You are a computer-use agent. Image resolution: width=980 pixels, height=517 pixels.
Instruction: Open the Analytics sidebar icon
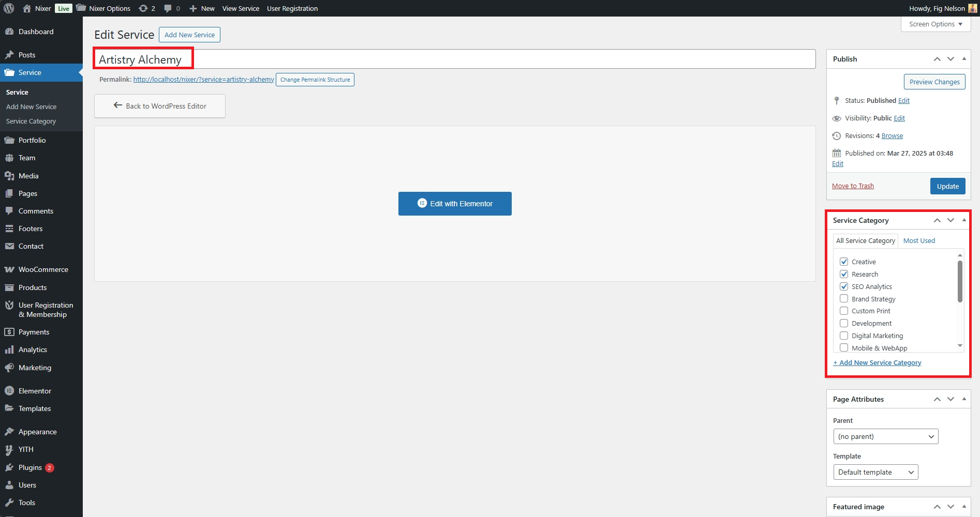[x=9, y=349]
